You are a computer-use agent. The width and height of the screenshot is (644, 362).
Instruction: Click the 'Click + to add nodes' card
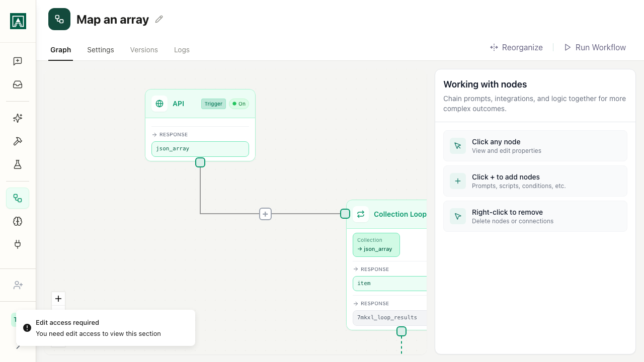point(535,181)
